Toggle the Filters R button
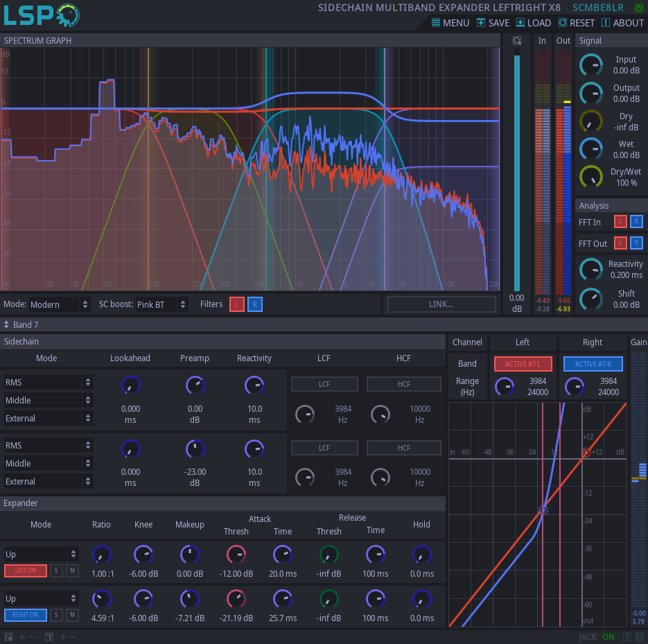This screenshot has height=644, width=648. pyautogui.click(x=255, y=304)
